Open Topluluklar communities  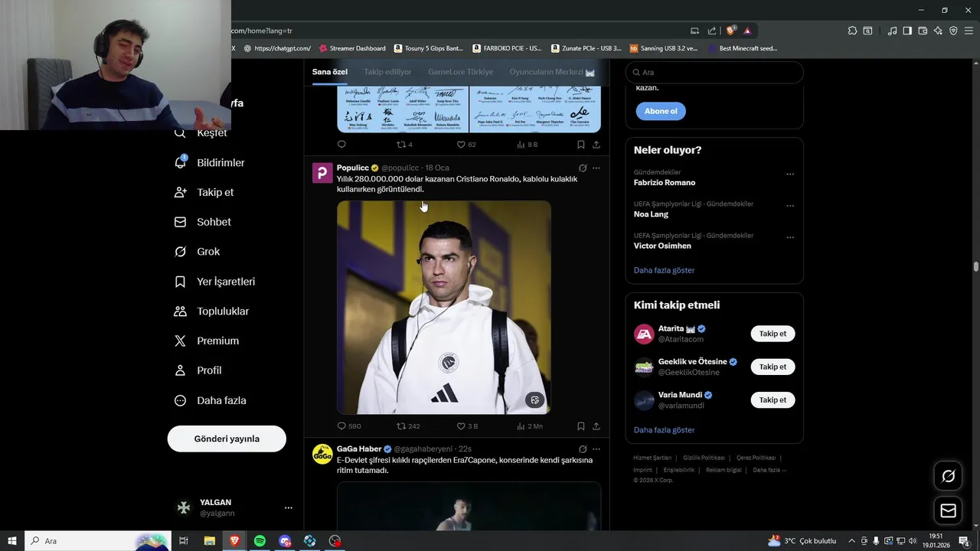pos(211,311)
